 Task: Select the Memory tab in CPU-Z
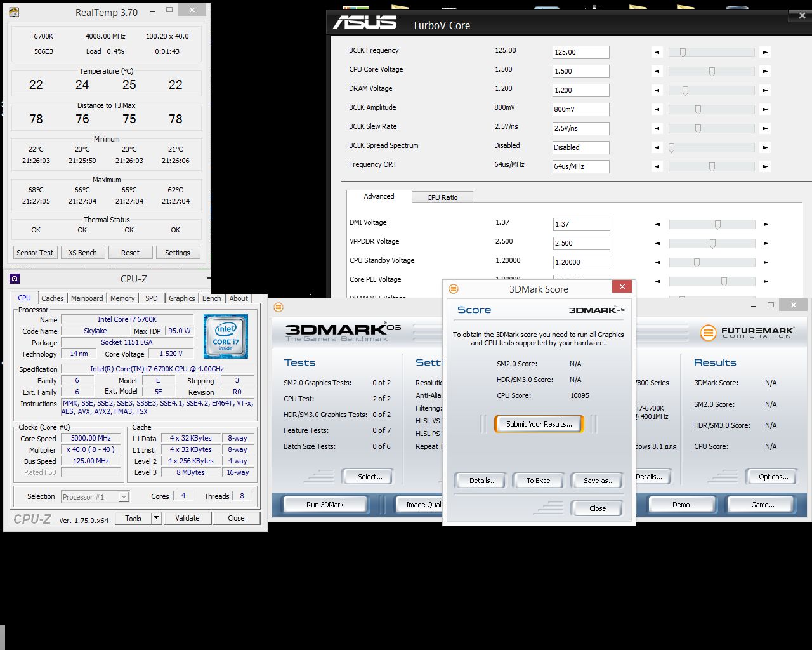(x=122, y=298)
